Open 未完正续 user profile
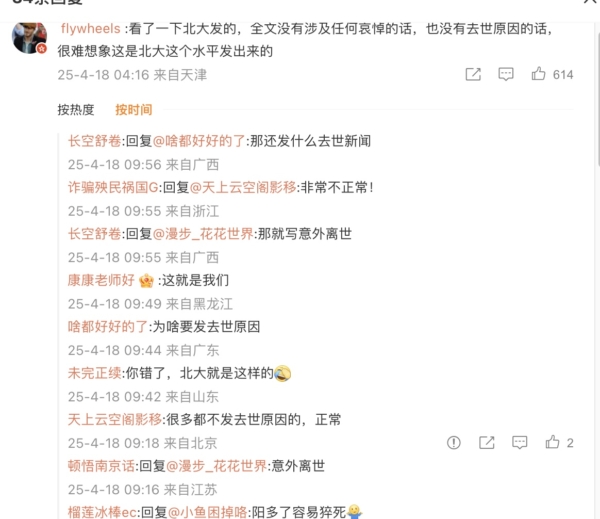600x519 pixels. 95,373
